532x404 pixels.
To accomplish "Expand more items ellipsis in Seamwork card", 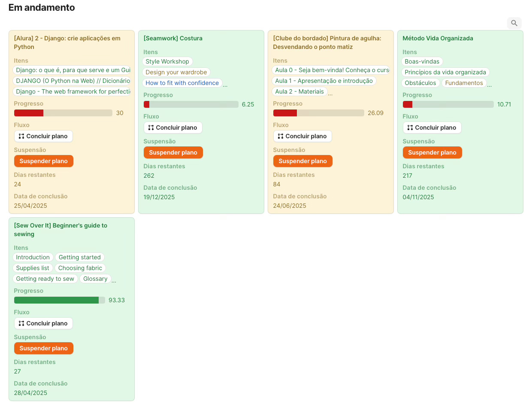I will click(x=225, y=85).
